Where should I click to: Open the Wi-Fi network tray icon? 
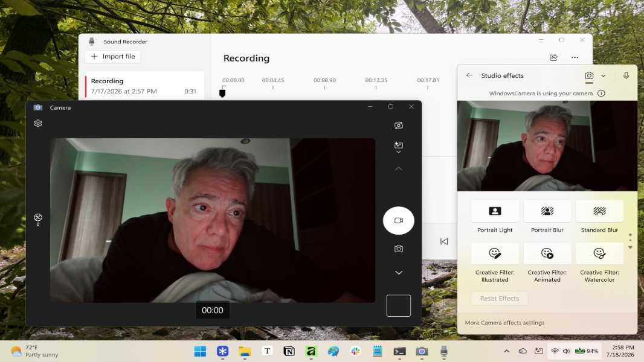[x=555, y=351]
